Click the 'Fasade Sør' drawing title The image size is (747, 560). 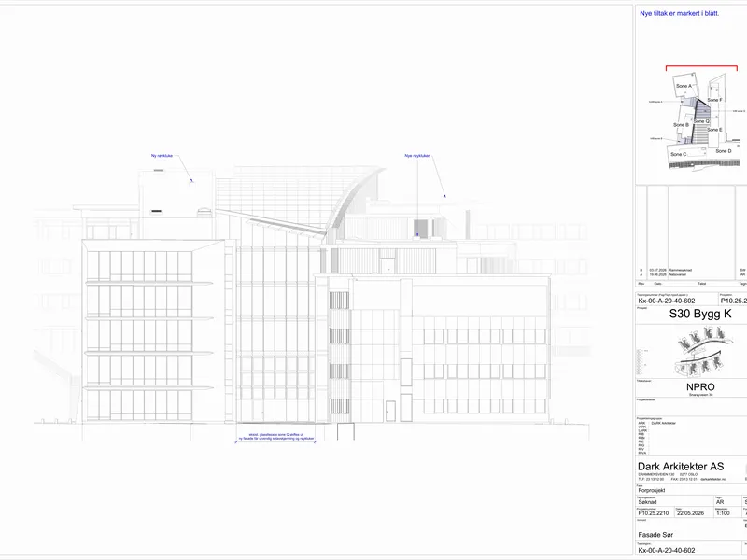[x=656, y=535]
